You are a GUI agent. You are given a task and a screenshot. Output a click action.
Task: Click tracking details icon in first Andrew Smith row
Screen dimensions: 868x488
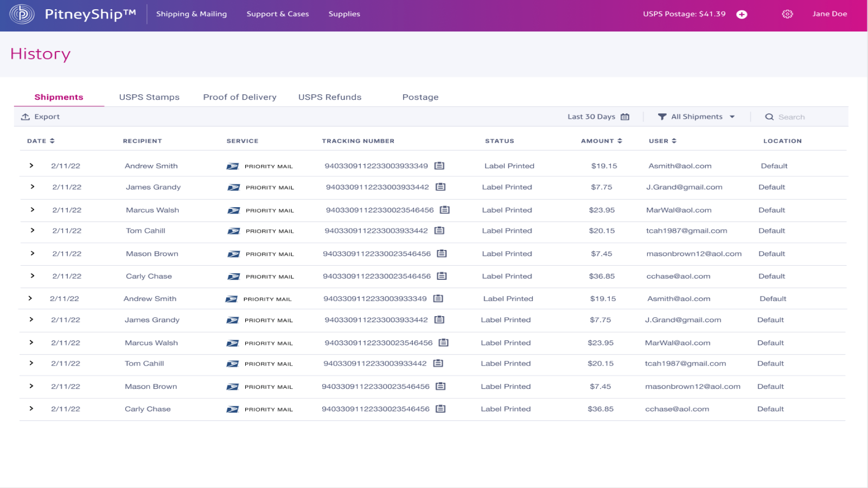(439, 166)
